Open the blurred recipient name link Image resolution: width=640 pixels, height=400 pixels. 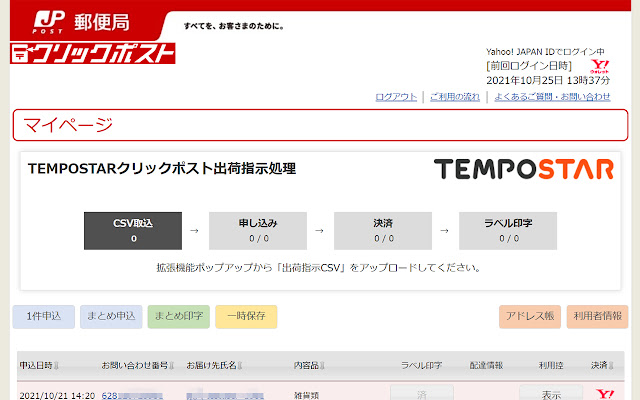[x=225, y=396]
